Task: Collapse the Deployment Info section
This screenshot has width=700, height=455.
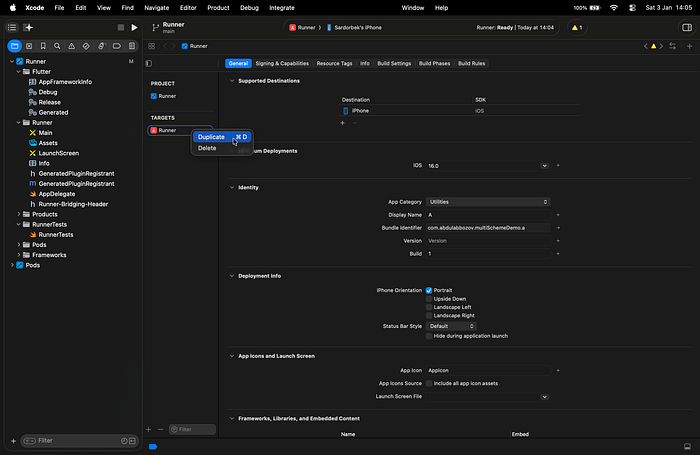Action: tap(232, 276)
